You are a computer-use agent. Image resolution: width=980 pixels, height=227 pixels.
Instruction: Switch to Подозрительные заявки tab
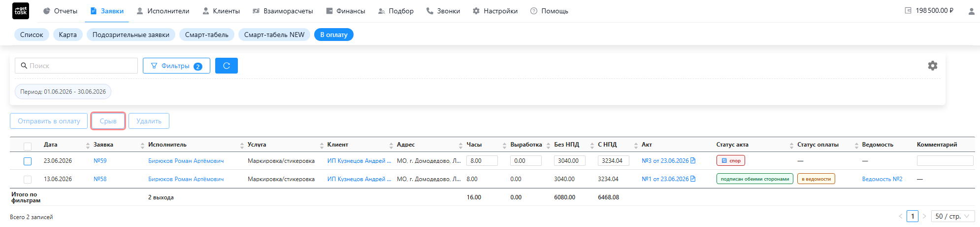pyautogui.click(x=131, y=35)
